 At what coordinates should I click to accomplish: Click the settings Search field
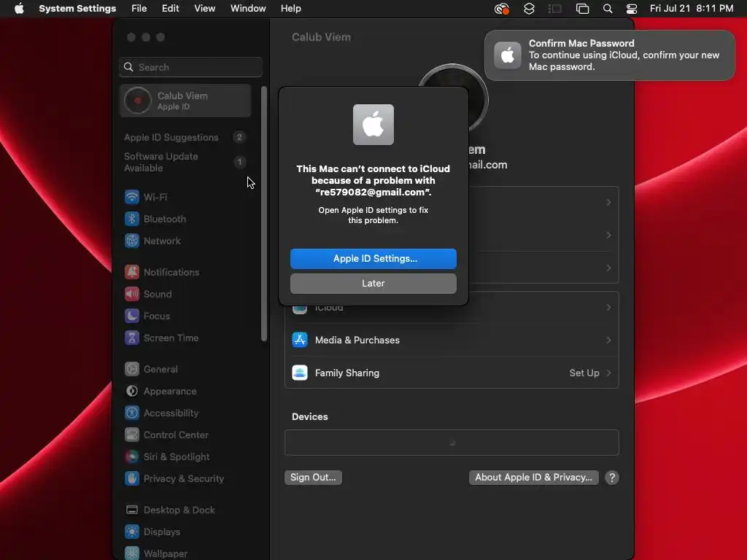tap(190, 67)
